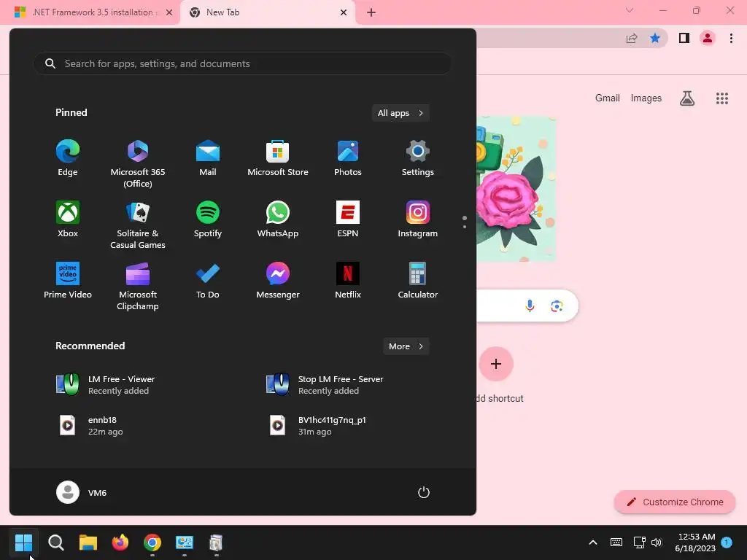Click the Add shortcut plus button

tap(496, 364)
